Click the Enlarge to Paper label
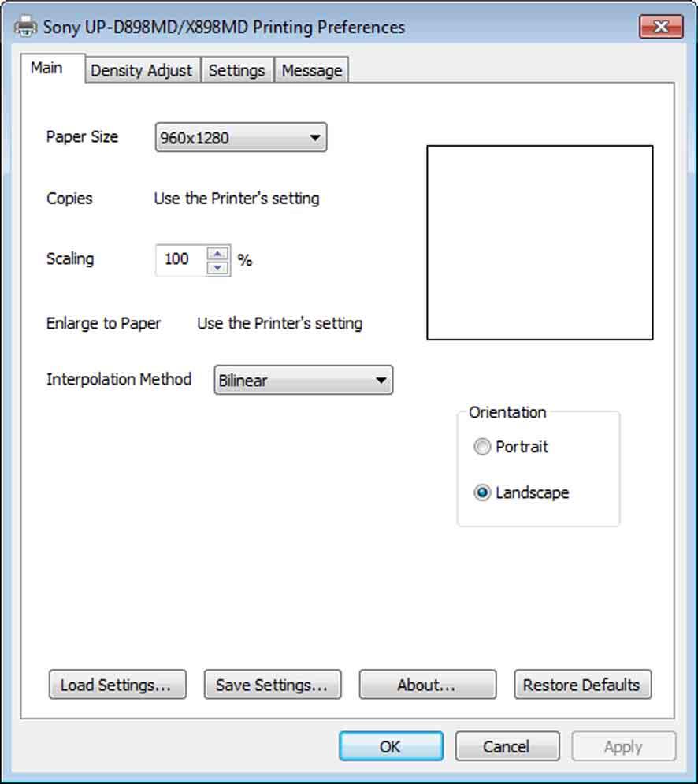 point(103,324)
